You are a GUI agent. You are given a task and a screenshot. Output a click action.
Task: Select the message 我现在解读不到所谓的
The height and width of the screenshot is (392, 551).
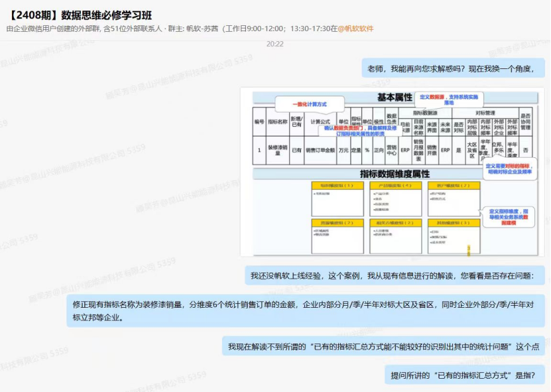pos(383,346)
